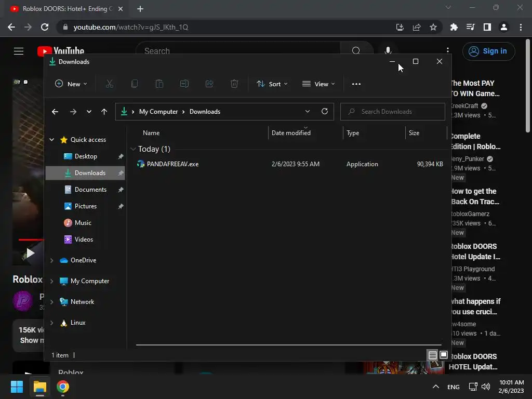Click YouTube search magnifier button

pos(356,51)
